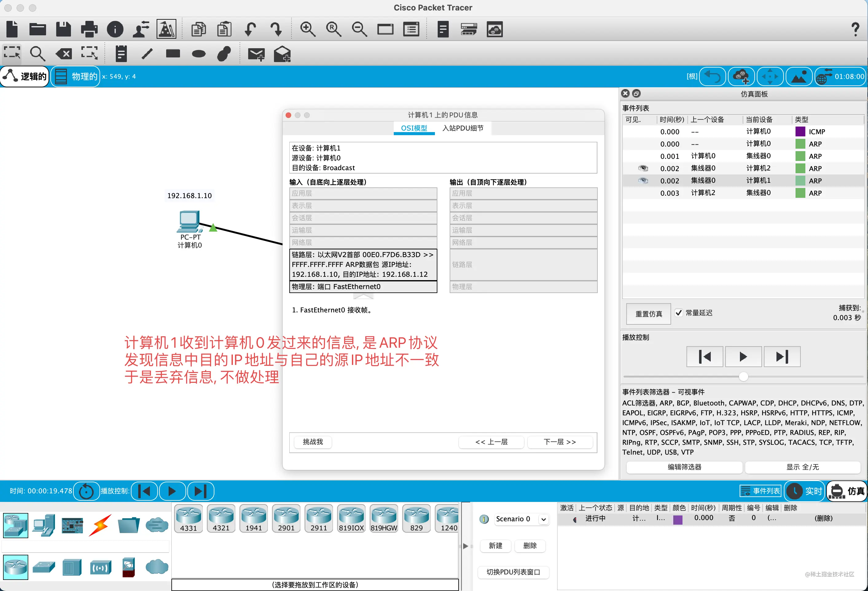Open the Scenario 0 dropdown
The width and height of the screenshot is (868, 591).
pos(522,519)
